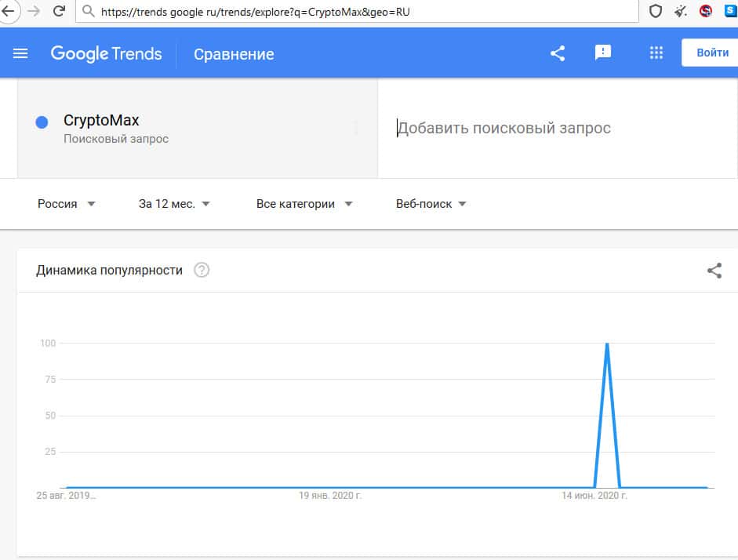This screenshot has height=560, width=738.
Task: Expand the Россия region dropdown
Action: pos(67,204)
